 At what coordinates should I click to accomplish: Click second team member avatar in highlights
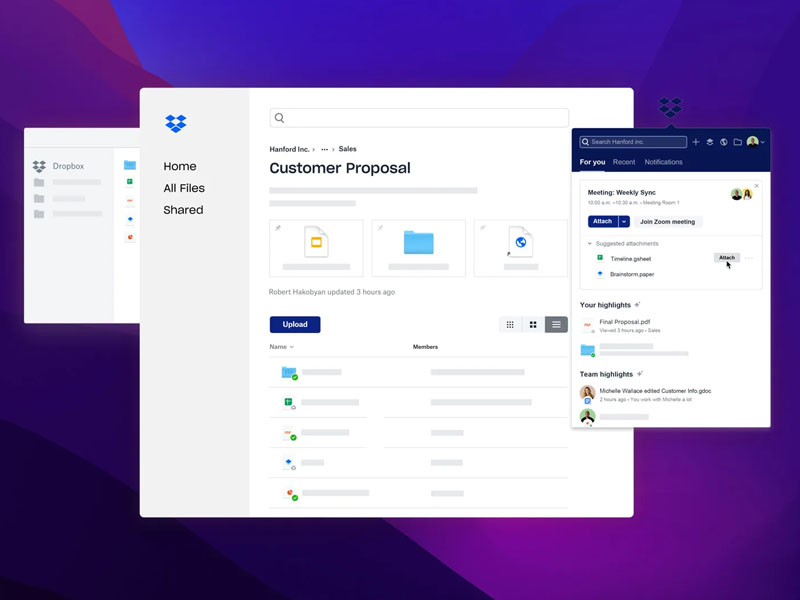point(588,417)
